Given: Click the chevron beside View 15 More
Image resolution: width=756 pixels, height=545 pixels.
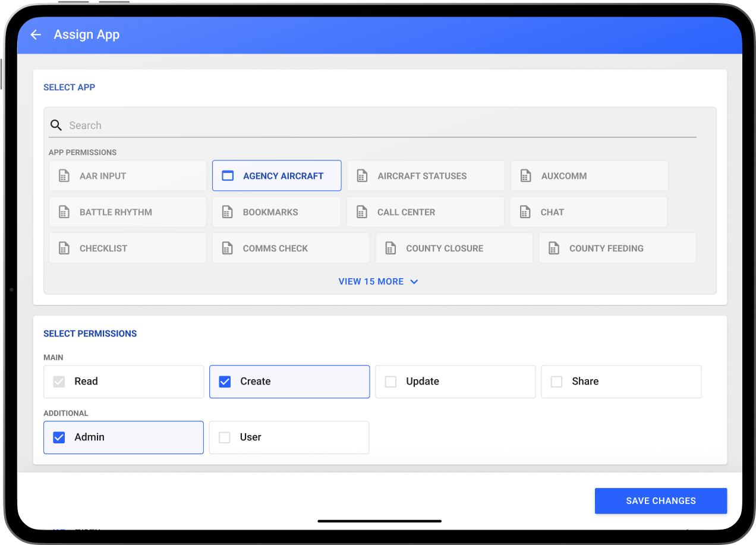Looking at the screenshot, I should click(x=414, y=282).
